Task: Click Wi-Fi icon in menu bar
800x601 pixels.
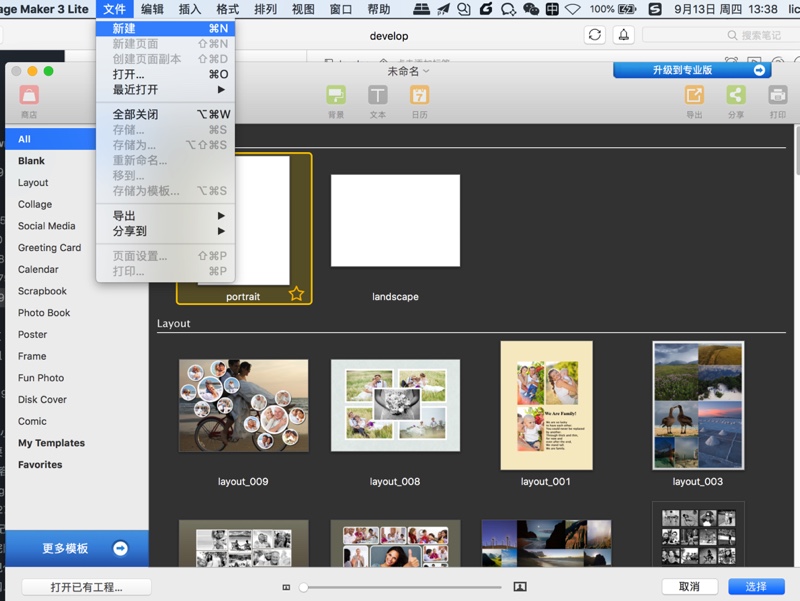Action: coord(572,9)
